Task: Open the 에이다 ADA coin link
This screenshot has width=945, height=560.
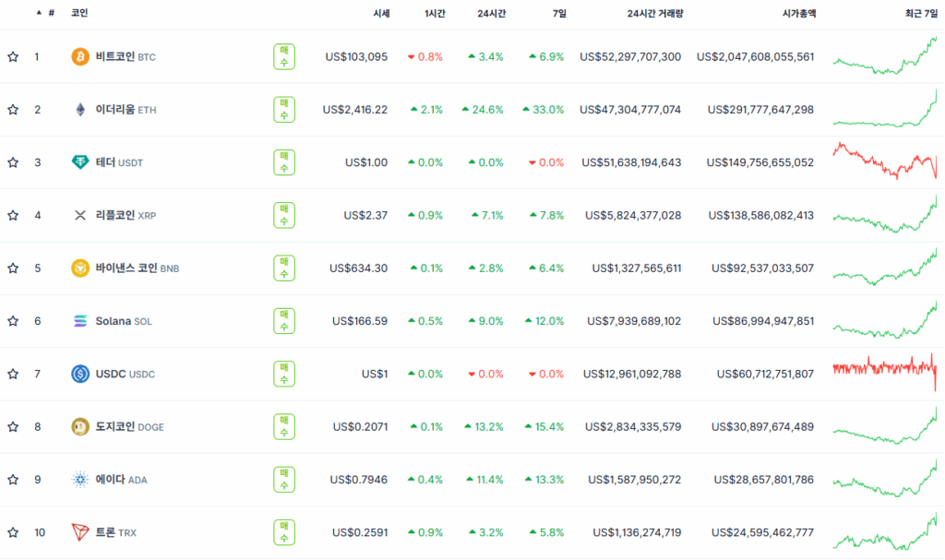Action: [121, 480]
